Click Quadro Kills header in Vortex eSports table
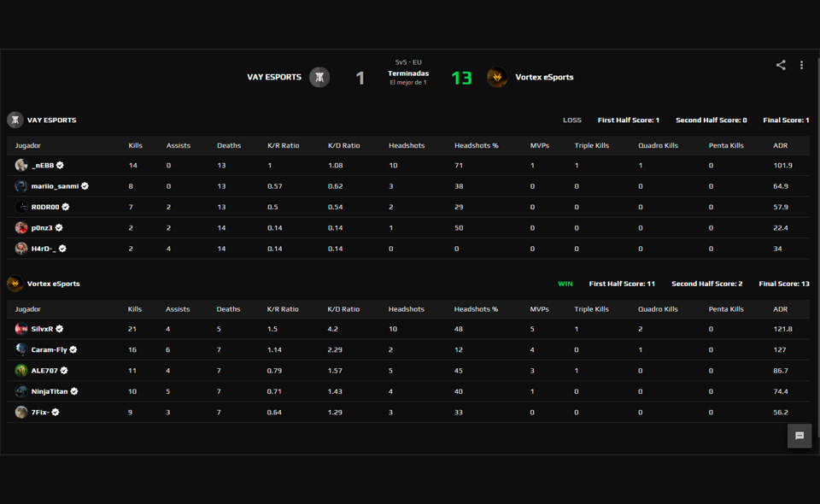820x504 pixels. click(658, 309)
